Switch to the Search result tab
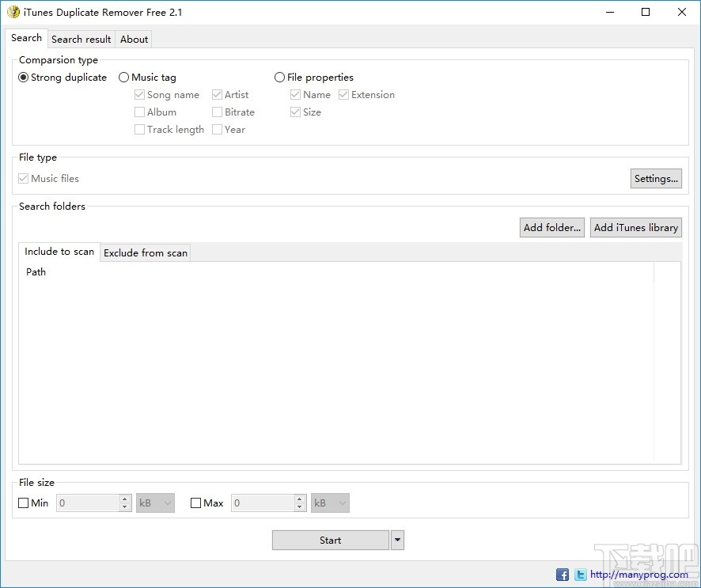Screen dimensions: 701x588 point(81,39)
